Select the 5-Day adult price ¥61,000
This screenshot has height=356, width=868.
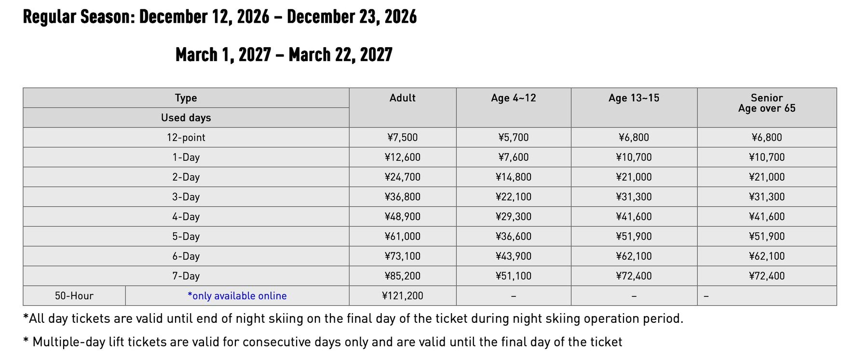click(x=402, y=236)
